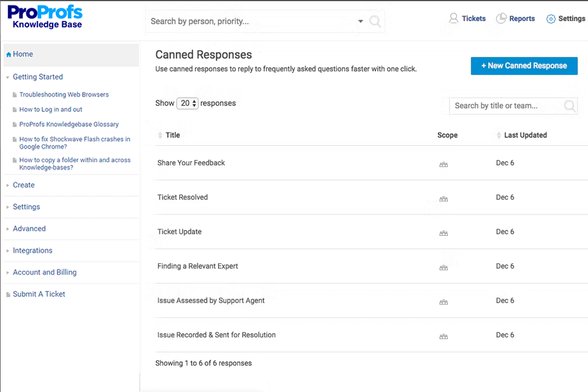Image resolution: width=588 pixels, height=392 pixels.
Task: Click scope team icon for Ticket Resolved
Action: pyautogui.click(x=443, y=199)
